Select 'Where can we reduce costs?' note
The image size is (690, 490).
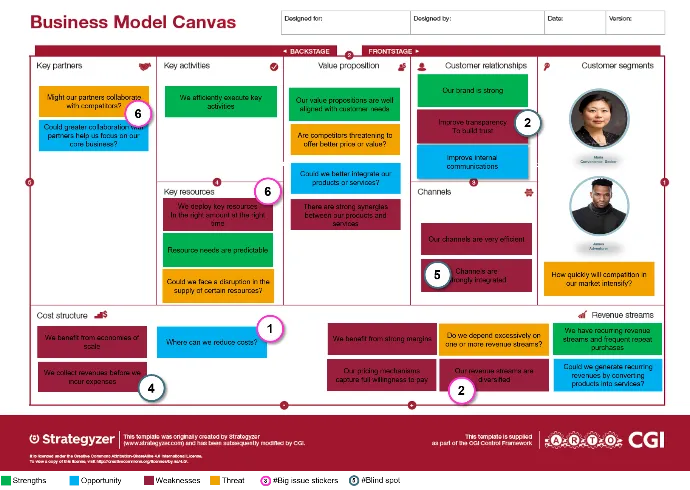212,343
